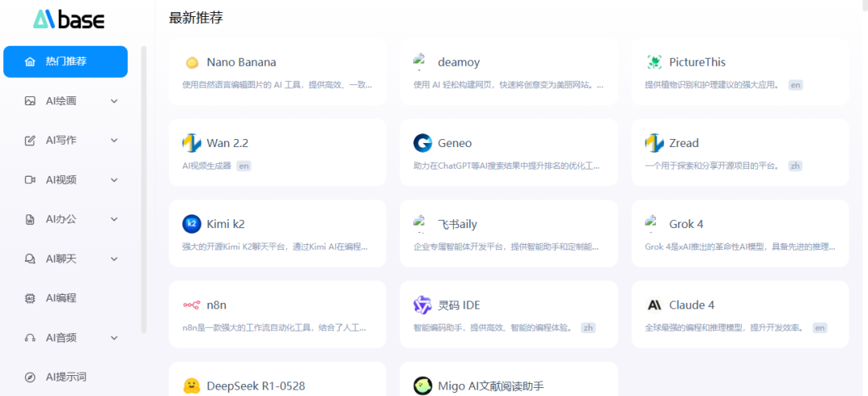Click the 飞书aily description text
The width and height of the screenshot is (868, 396).
pyautogui.click(x=506, y=247)
